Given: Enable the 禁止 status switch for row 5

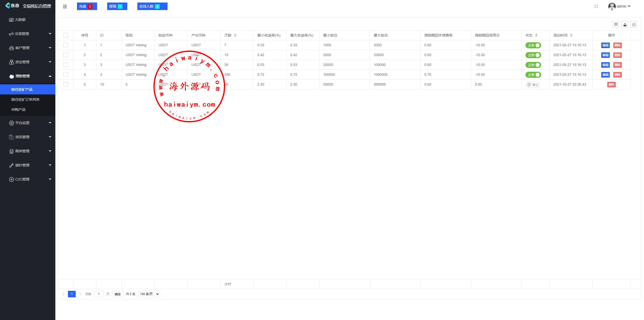Looking at the screenshot, I should pos(532,85).
